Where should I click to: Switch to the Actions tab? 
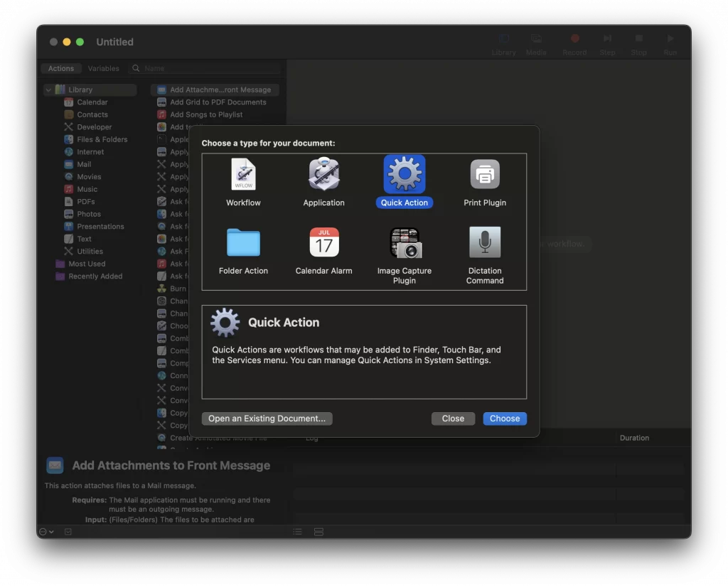(x=61, y=69)
